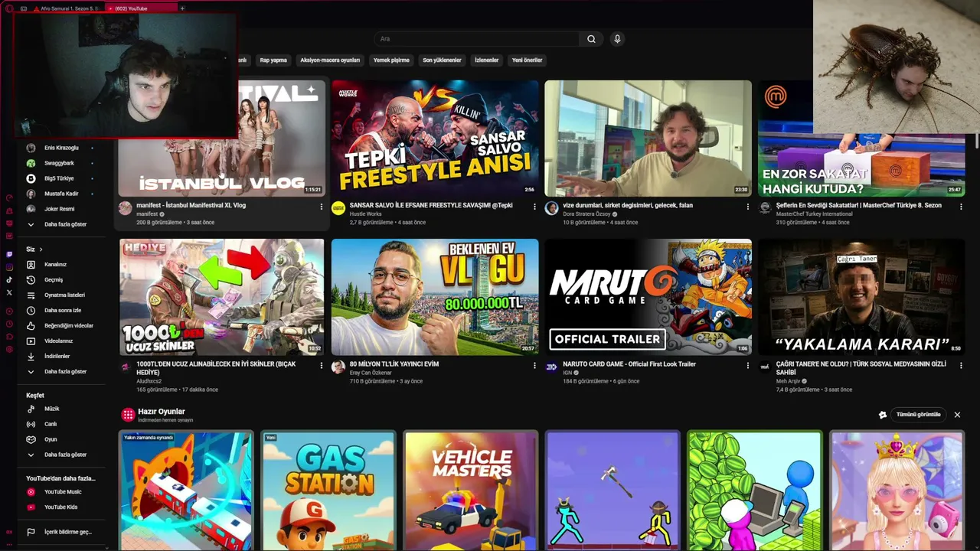The width and height of the screenshot is (980, 551).
Task: Play the NARUTO Card Game trailer thumbnail
Action: pos(648,297)
